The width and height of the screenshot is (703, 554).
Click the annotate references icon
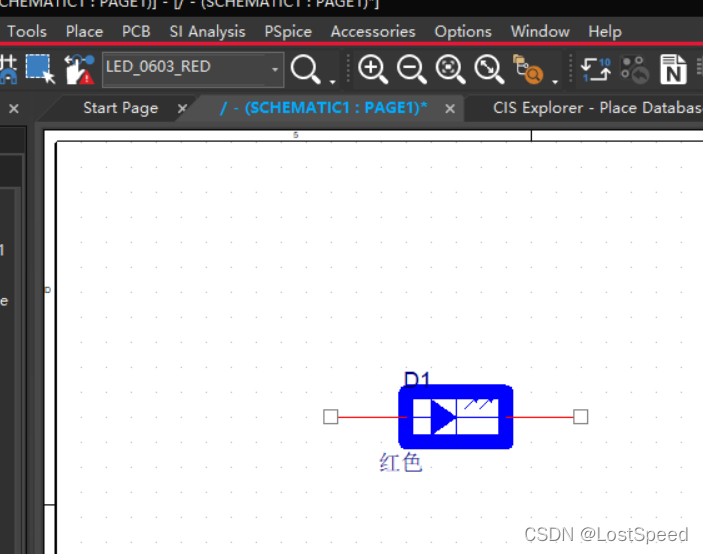click(x=596, y=69)
